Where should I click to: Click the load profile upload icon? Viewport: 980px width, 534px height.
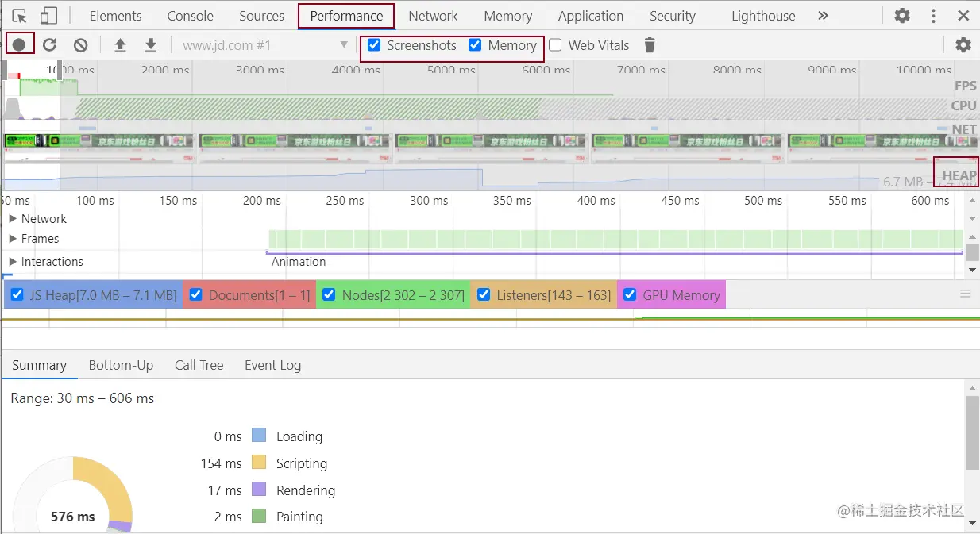[x=120, y=45]
